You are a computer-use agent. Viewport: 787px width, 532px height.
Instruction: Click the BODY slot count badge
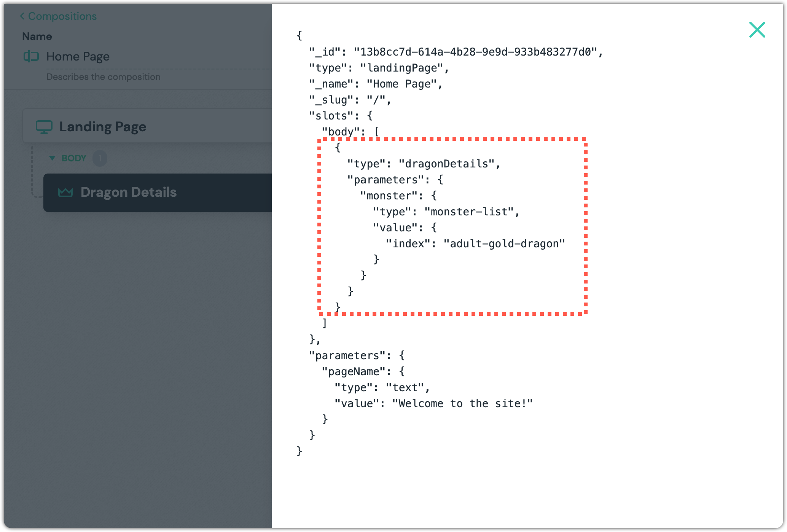100,158
